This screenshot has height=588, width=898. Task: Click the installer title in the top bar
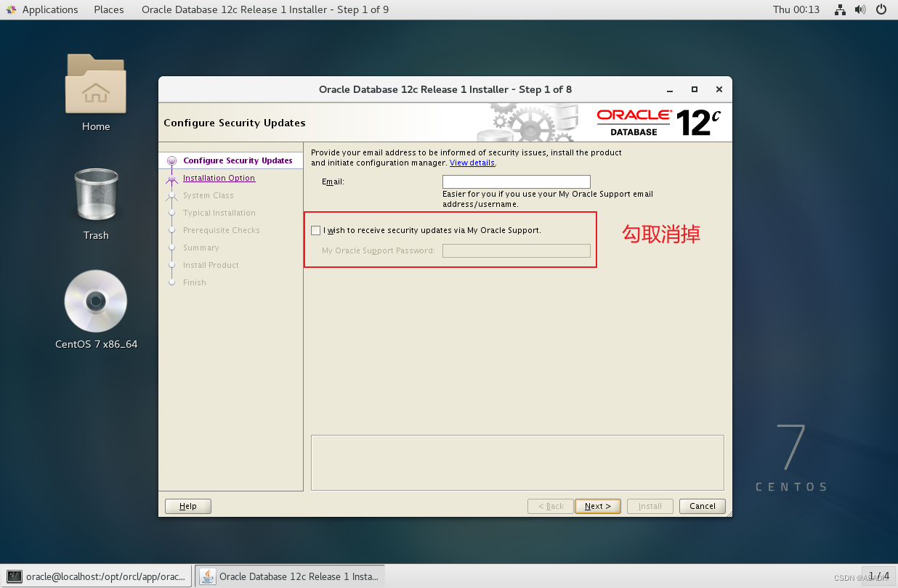tap(265, 9)
